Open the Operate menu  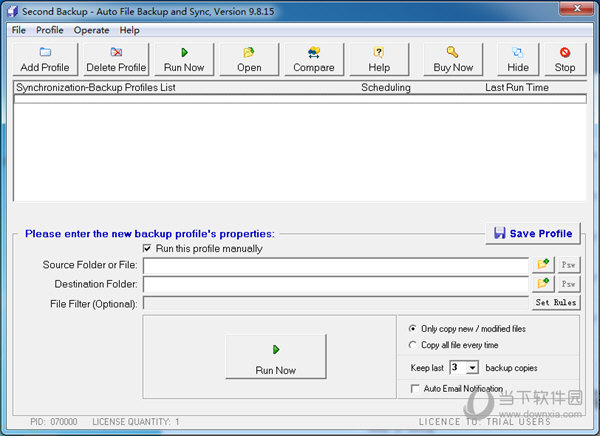(x=91, y=30)
